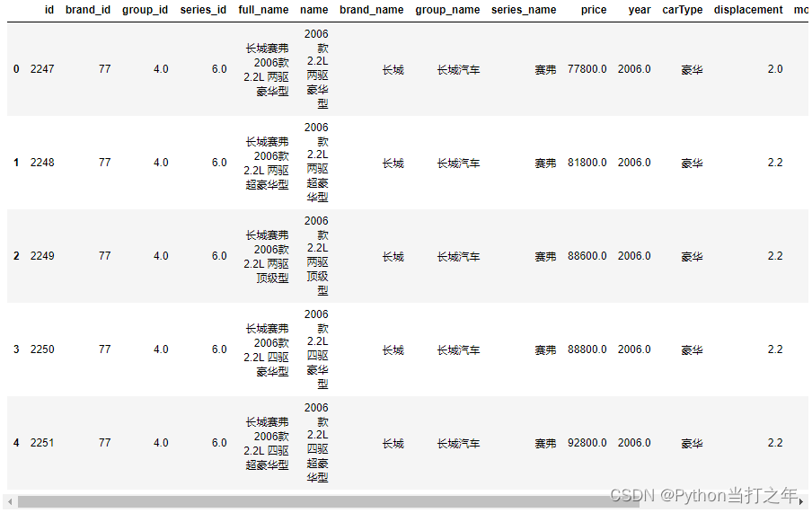The height and width of the screenshot is (513, 812).
Task: Click series_id 6.0 in row 2247
Action: click(219, 69)
